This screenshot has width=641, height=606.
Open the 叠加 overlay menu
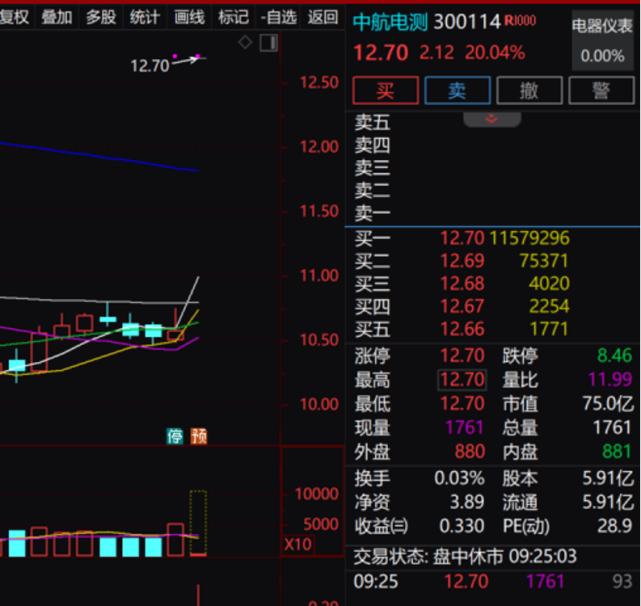56,16
